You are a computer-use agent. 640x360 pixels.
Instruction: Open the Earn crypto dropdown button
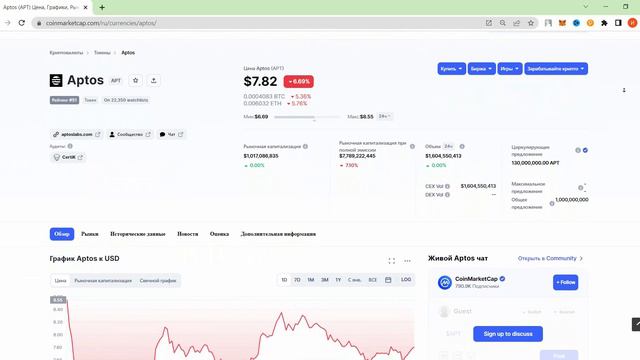point(556,69)
